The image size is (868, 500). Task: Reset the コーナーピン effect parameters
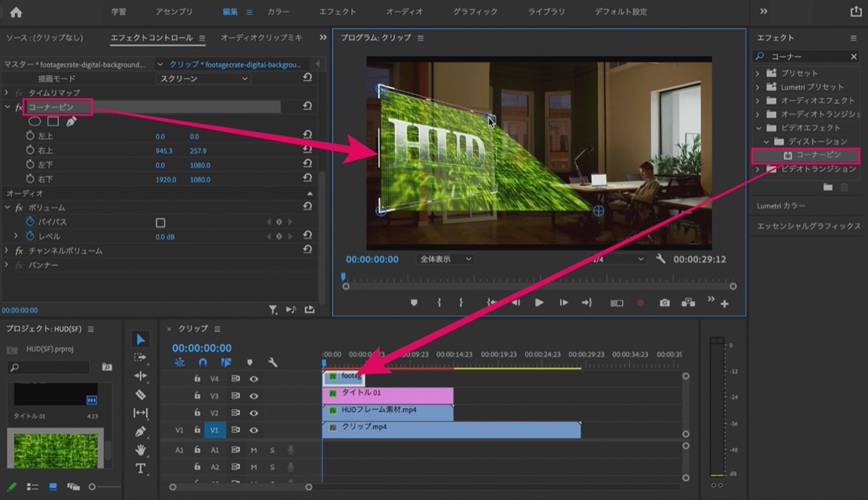point(307,106)
